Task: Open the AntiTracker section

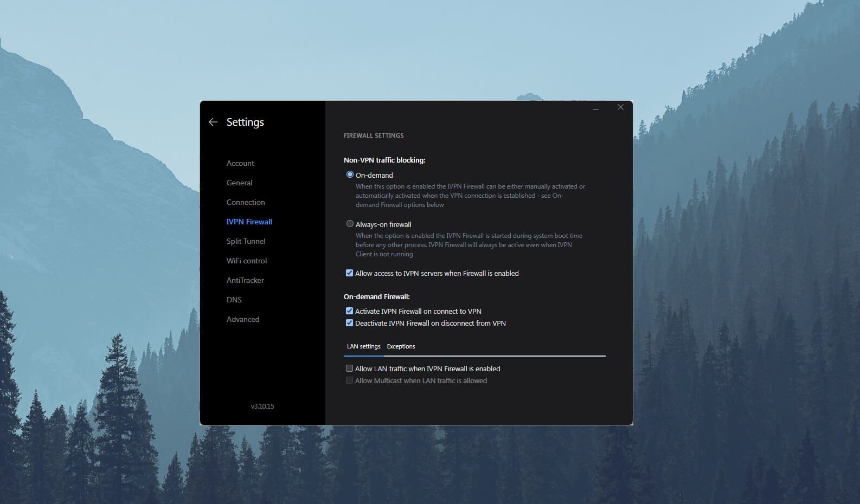Action: [x=245, y=280]
